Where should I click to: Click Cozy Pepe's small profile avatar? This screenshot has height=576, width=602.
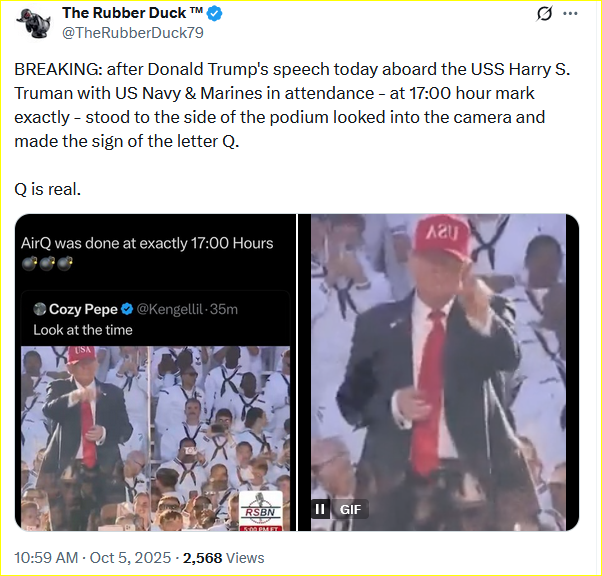pyautogui.click(x=40, y=309)
